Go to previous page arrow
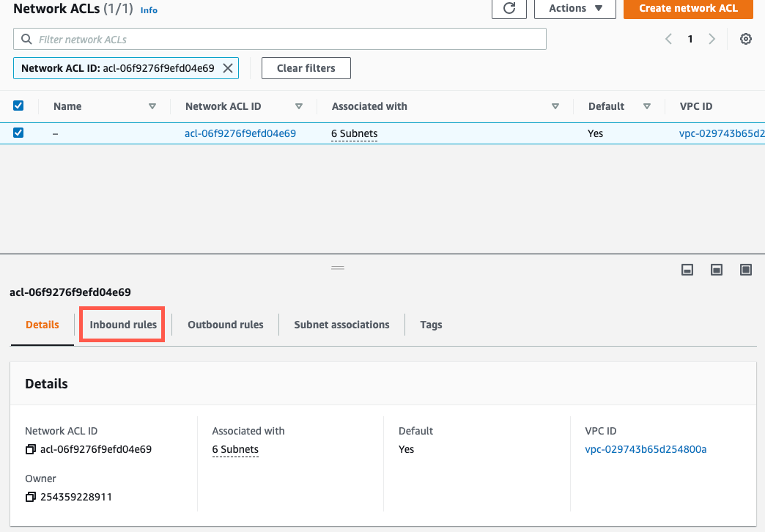The image size is (765, 532). pos(668,39)
